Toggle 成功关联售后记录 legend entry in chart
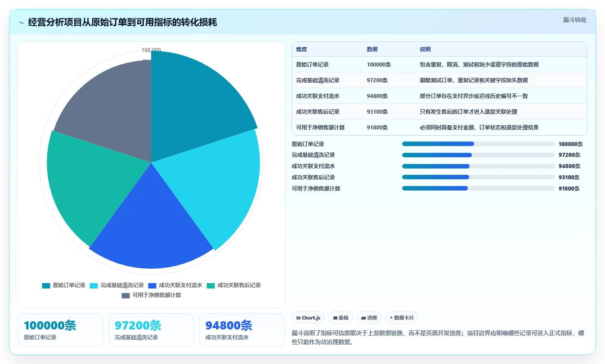605x364 pixels. click(x=233, y=285)
